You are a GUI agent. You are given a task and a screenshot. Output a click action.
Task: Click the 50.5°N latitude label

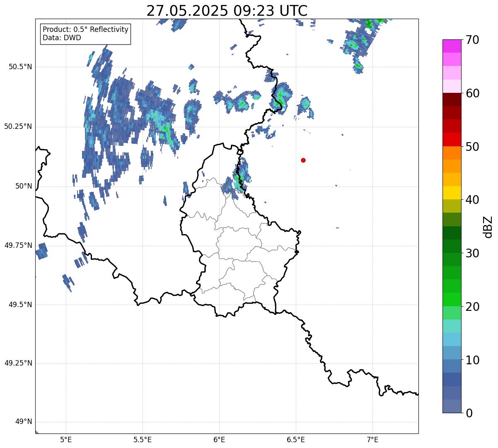[20, 67]
